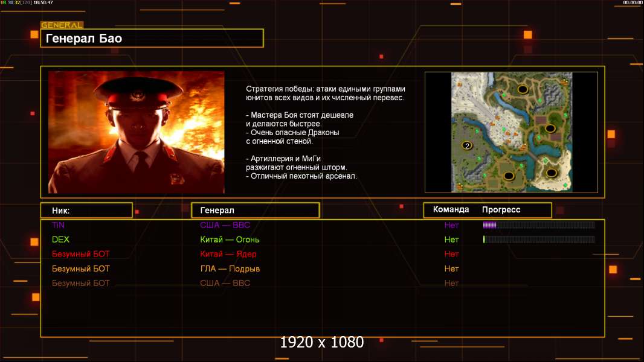
Task: Pick the empty start slot on the sandy beach
Action: (551, 173)
